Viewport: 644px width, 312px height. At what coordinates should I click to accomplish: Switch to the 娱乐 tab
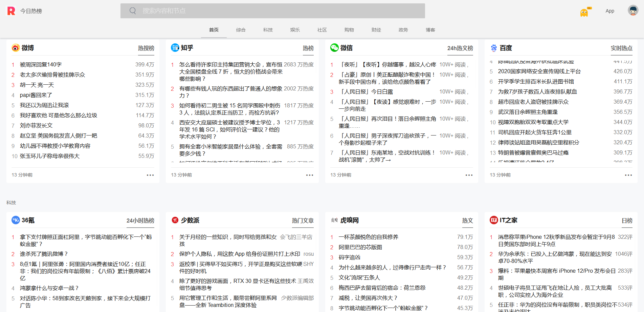tap(295, 30)
